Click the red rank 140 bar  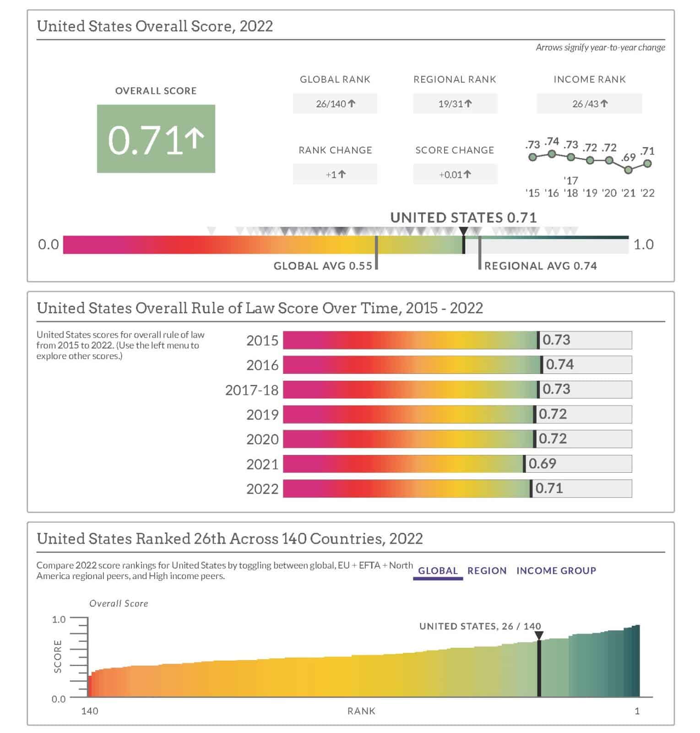point(90,686)
